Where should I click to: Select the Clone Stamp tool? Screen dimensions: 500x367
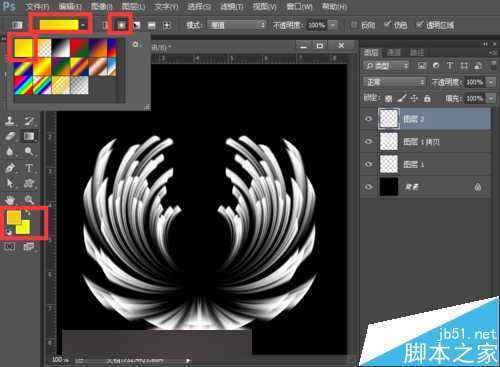10,121
